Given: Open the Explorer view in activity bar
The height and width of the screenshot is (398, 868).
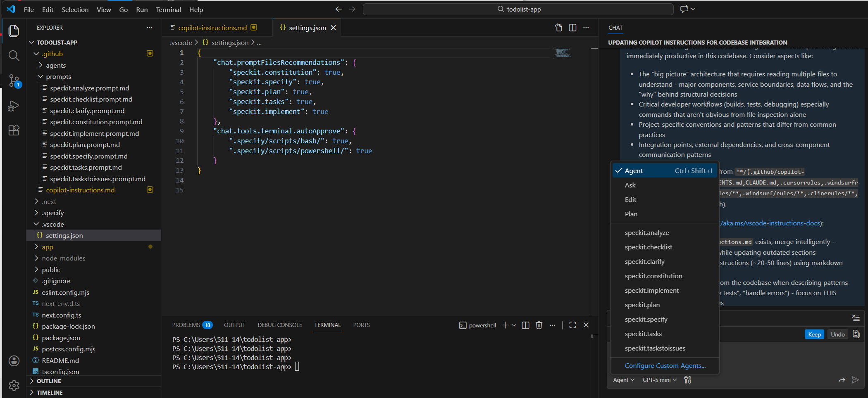Looking at the screenshot, I should click(14, 31).
